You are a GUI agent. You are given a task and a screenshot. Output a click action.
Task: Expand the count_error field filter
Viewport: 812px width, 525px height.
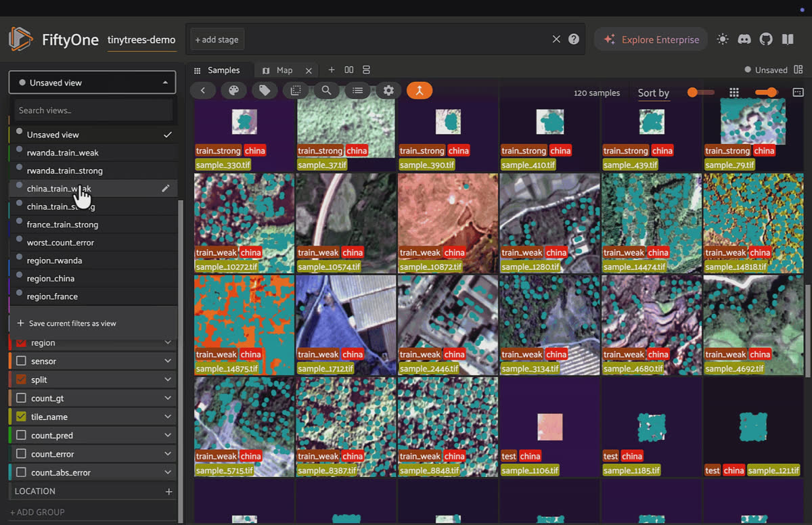coord(168,454)
